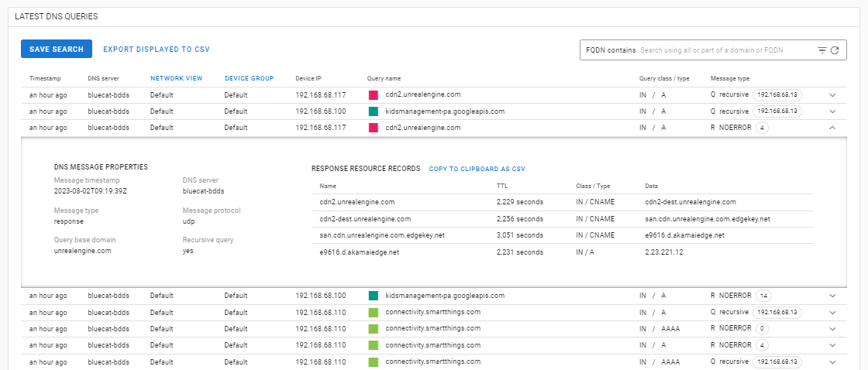Image resolution: width=868 pixels, height=370 pixels.
Task: Select the Query class / type column header
Action: pos(664,78)
